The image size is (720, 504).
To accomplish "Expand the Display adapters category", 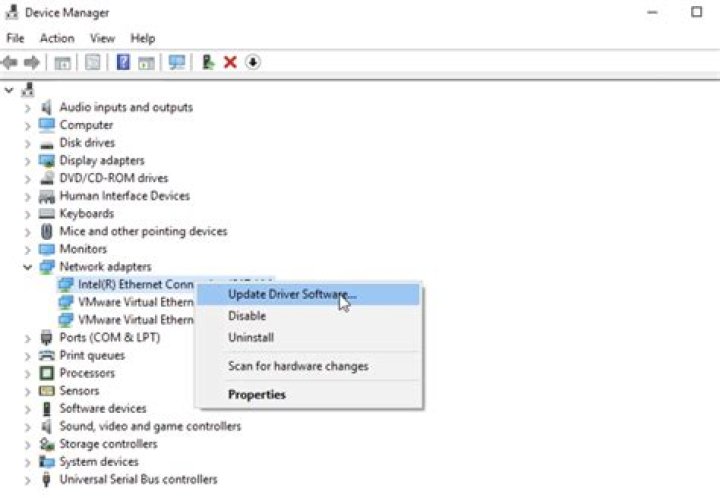I will [27, 161].
